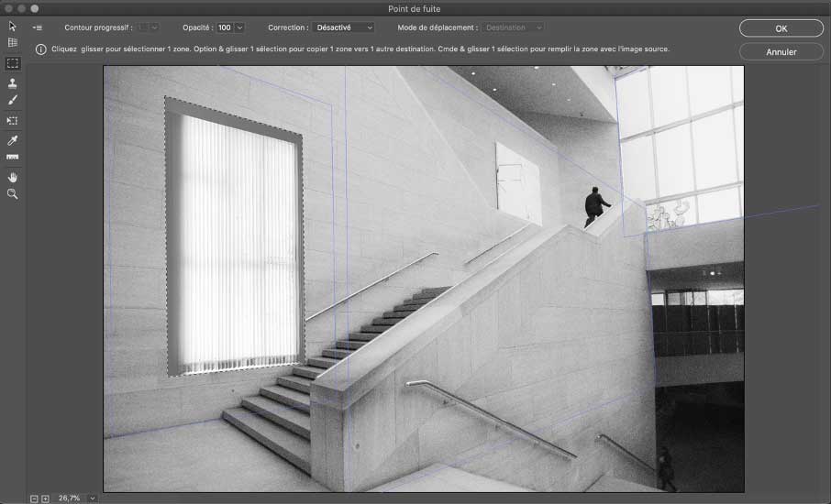
Task: Confirm with the OK button
Action: [781, 28]
